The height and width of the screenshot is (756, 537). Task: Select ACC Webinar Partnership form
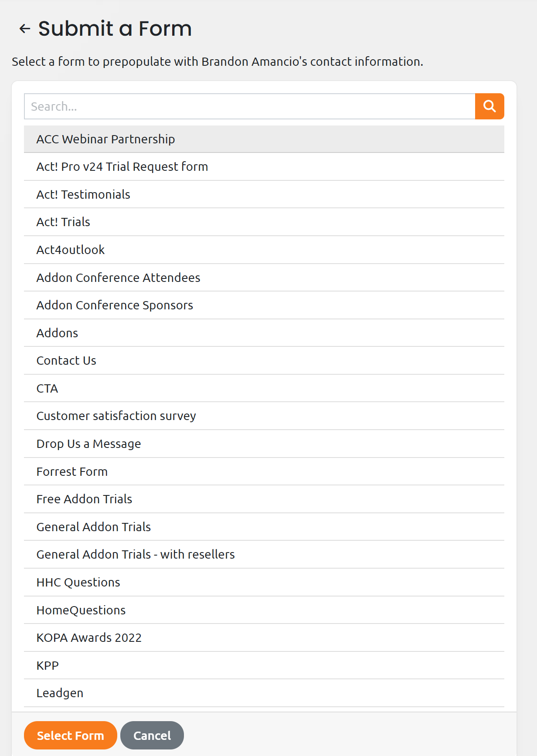pos(264,139)
